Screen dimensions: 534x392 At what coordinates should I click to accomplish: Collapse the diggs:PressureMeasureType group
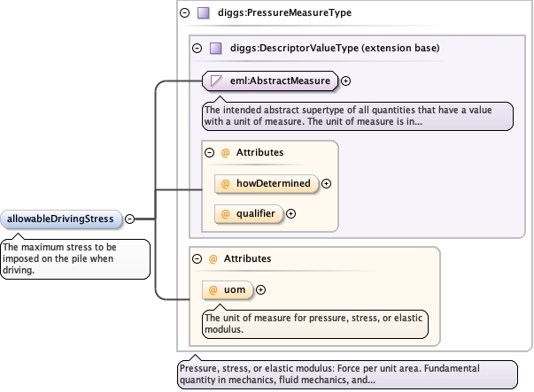click(x=184, y=13)
